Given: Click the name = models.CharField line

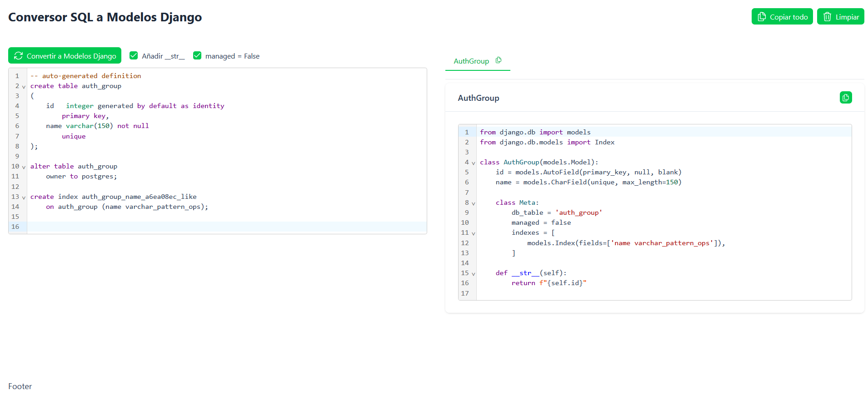Looking at the screenshot, I should 589,182.
